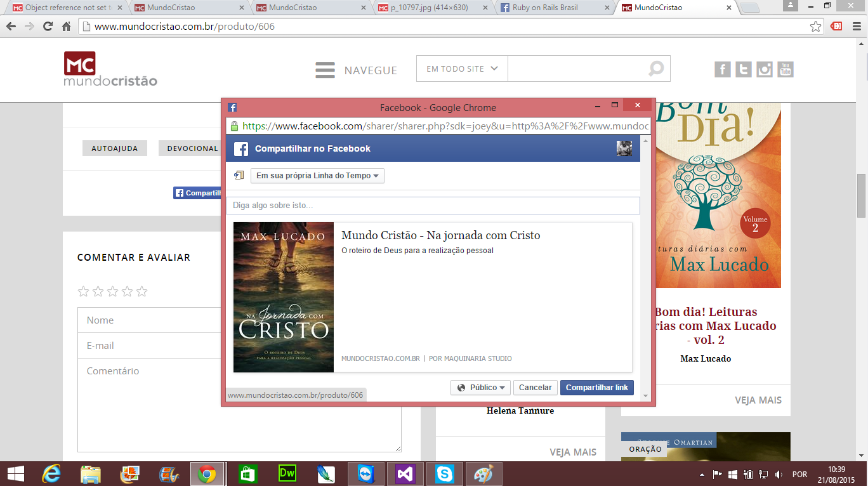The height and width of the screenshot is (486, 868).
Task: Click the popup scrollbar down arrow
Action: click(x=646, y=397)
